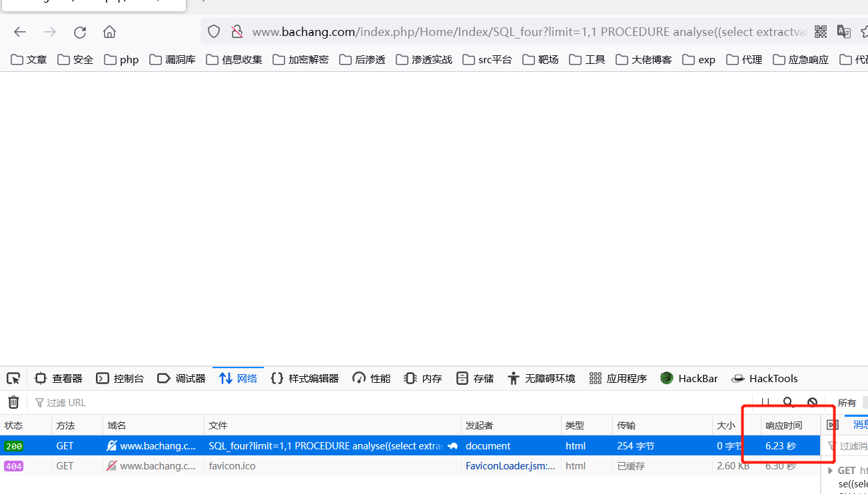Clear network requests with trash icon
Image resolution: width=868 pixels, height=494 pixels.
[13, 402]
